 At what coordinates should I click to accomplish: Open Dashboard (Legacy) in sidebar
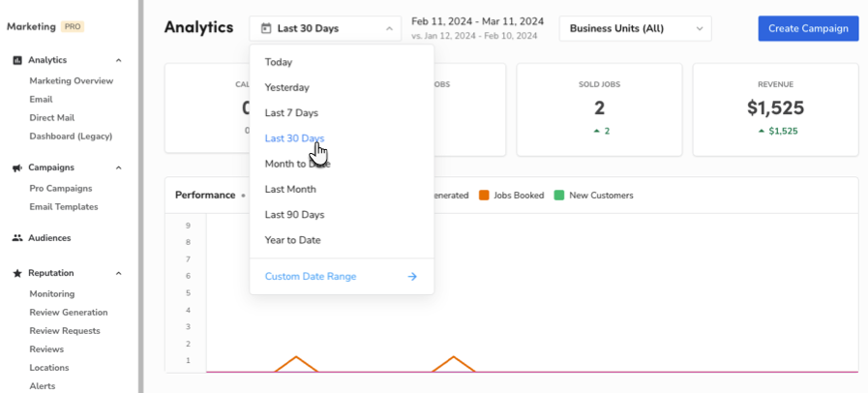[71, 136]
